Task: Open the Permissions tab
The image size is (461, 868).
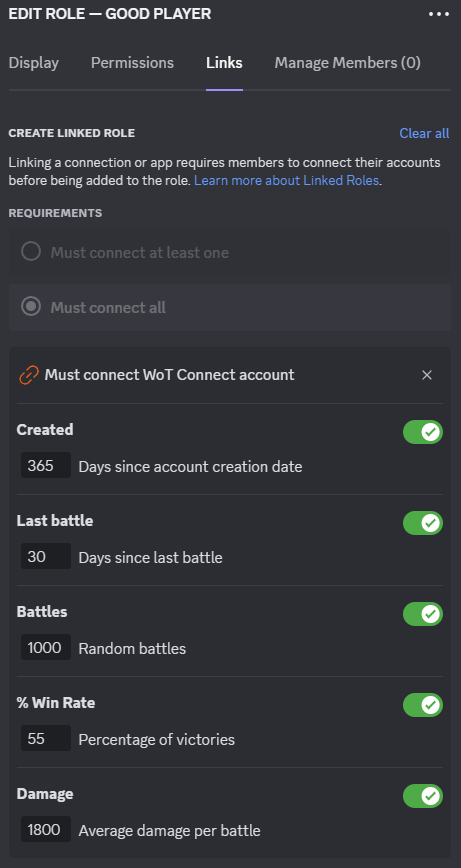Action: point(132,63)
